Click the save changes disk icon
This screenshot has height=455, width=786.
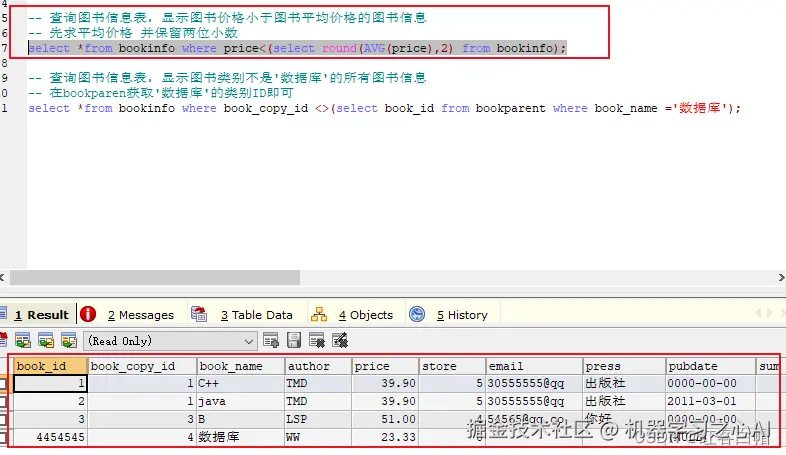point(294,341)
